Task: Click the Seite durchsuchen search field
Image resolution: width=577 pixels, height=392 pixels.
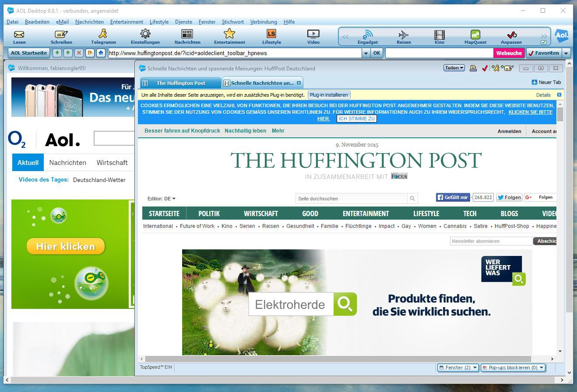Action: (x=352, y=199)
